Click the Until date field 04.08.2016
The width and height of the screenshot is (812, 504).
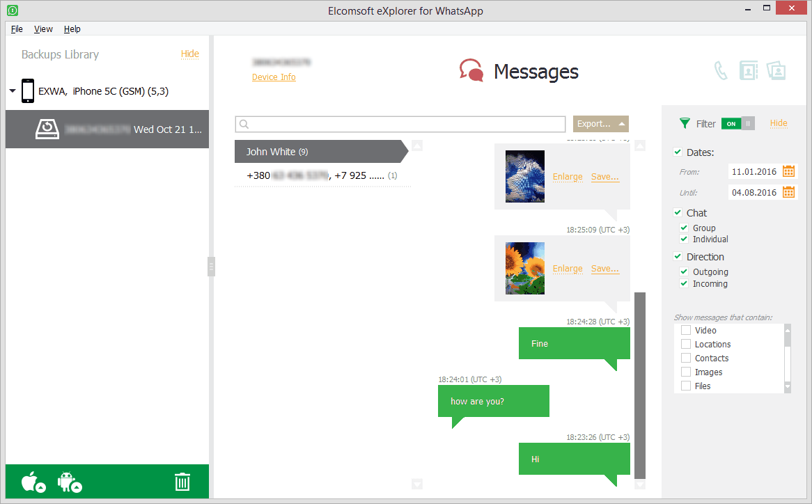point(754,192)
